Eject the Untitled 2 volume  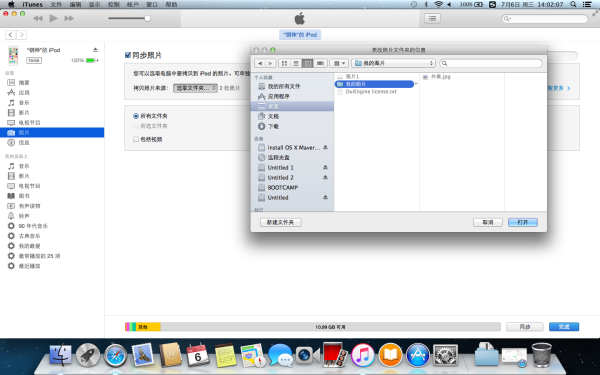(325, 177)
